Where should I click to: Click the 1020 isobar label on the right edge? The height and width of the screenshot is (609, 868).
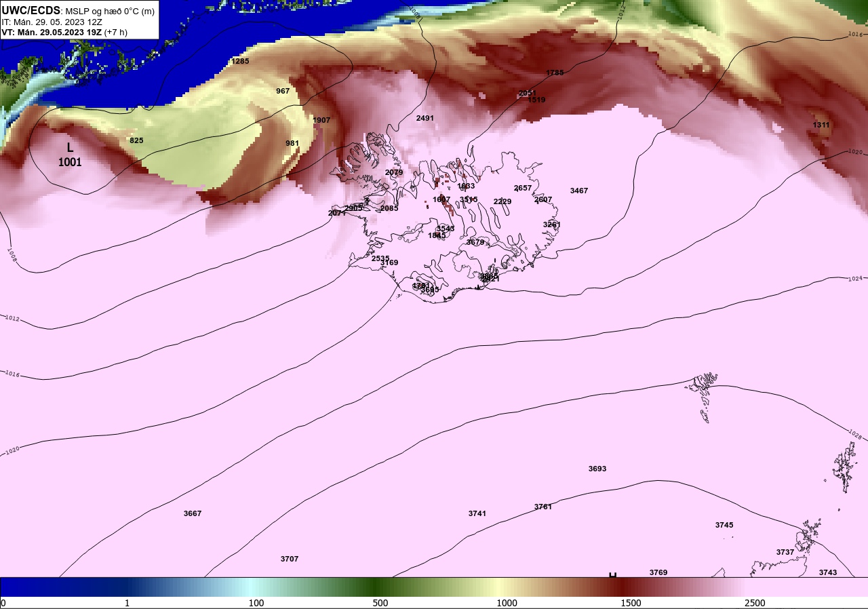coord(856,152)
